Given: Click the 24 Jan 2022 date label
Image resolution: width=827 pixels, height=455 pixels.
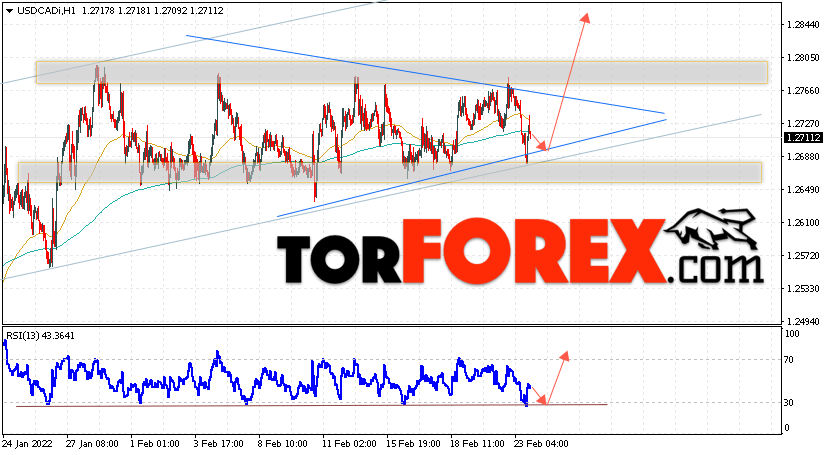Looking at the screenshot, I should [27, 443].
